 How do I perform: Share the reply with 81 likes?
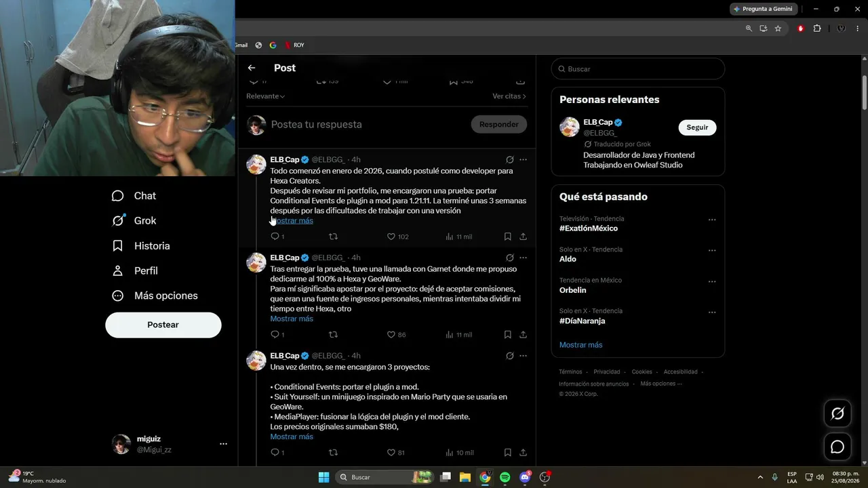[523, 453]
